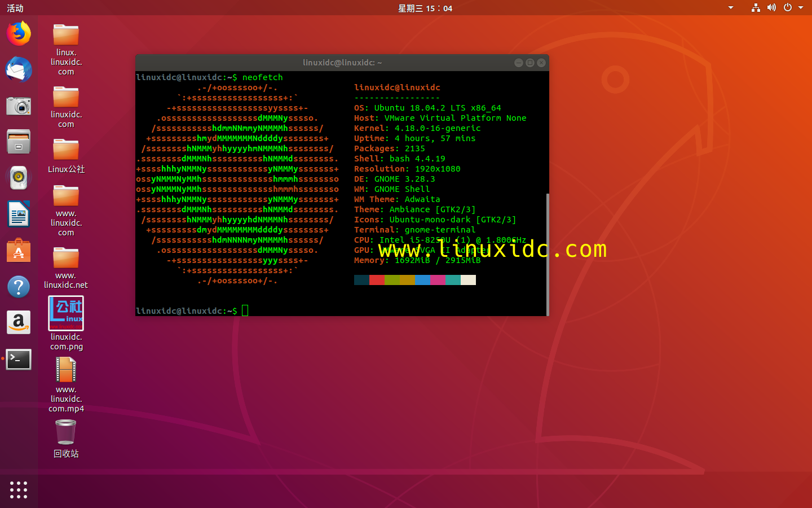The image size is (812, 508).
Task: Click the Shell: bash 4.4.19 line
Action: 400,159
